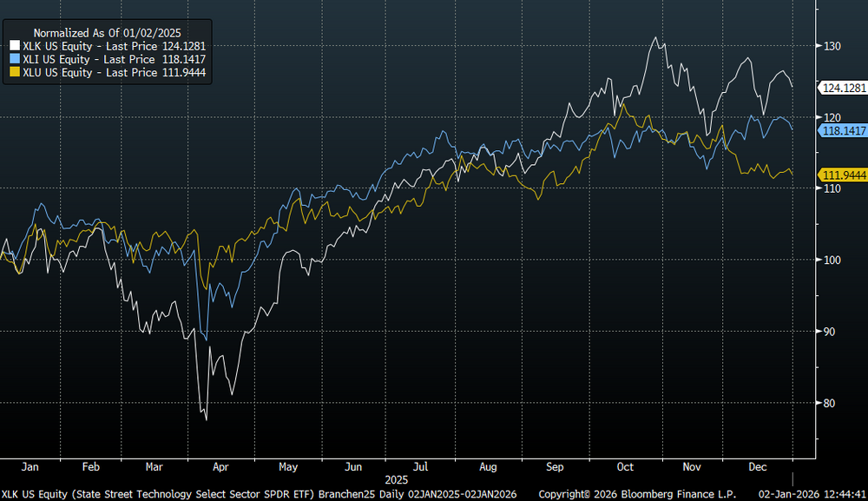Click the 124.1281 last price flag
Screen dimensions: 868x501
[842, 87]
